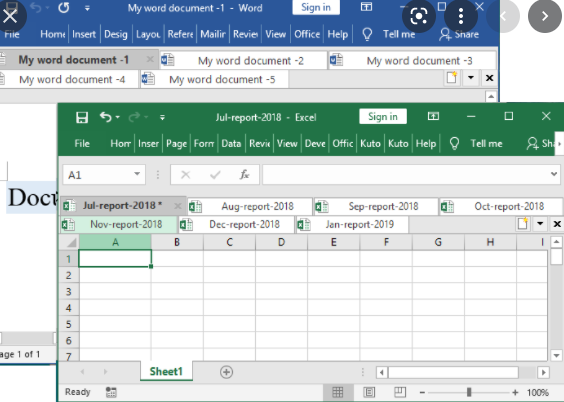Click the Select All corner in Excel grid
Viewport: 564px width, 402px height.
[x=69, y=242]
